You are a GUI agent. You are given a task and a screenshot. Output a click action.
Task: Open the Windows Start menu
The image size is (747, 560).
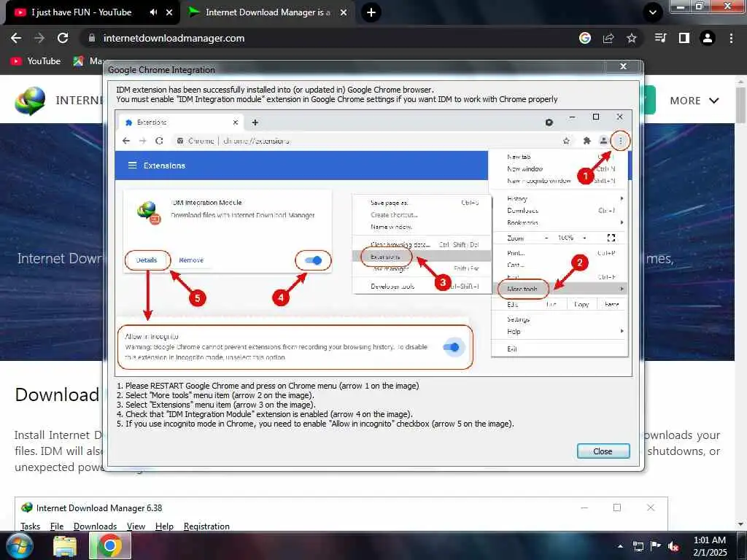19,546
